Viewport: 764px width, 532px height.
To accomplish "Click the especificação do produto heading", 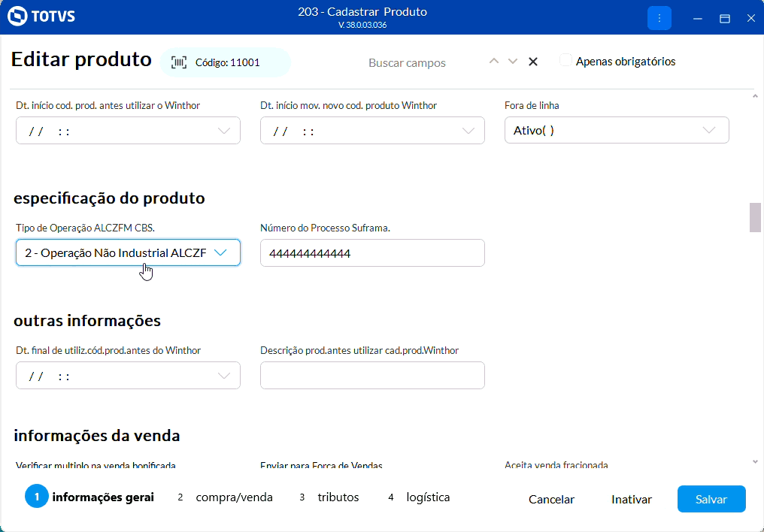I will click(109, 198).
